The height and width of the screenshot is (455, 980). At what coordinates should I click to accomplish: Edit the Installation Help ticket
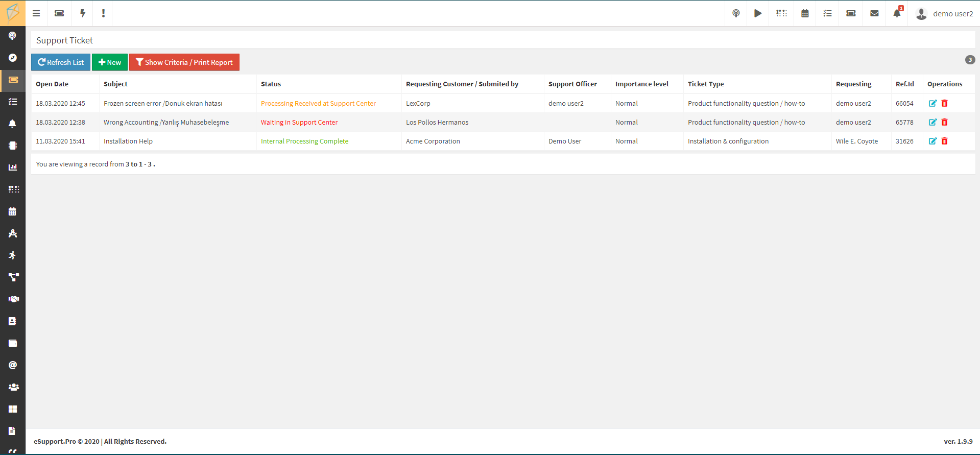pyautogui.click(x=933, y=141)
